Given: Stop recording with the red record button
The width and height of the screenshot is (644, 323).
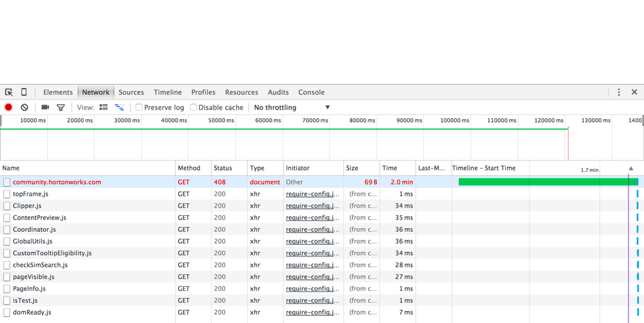Looking at the screenshot, I should pos(9,108).
